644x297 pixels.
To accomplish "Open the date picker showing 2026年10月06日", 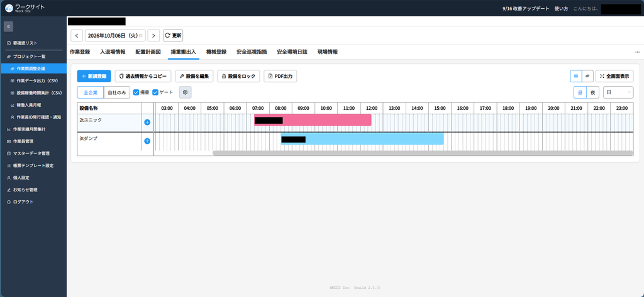I will tap(115, 36).
